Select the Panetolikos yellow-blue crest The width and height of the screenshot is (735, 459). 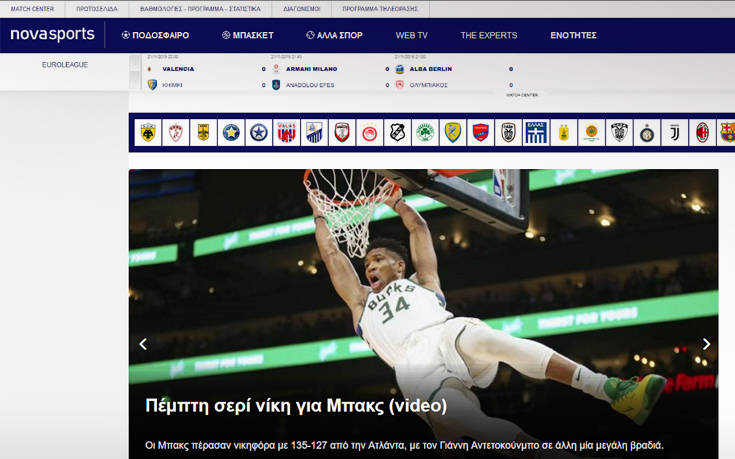click(x=452, y=133)
